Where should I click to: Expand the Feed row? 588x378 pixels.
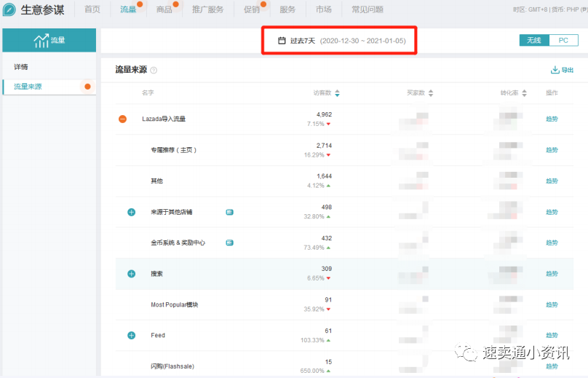(x=131, y=335)
